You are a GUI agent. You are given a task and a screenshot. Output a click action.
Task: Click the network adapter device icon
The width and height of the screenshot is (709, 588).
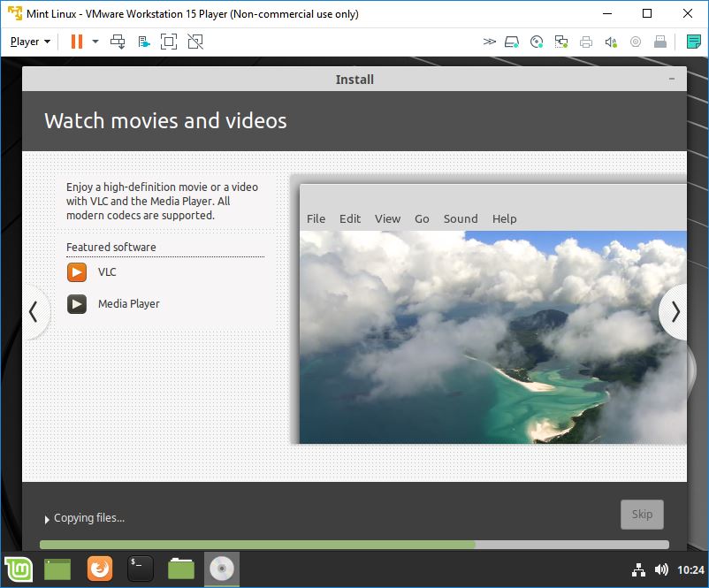pos(561,42)
